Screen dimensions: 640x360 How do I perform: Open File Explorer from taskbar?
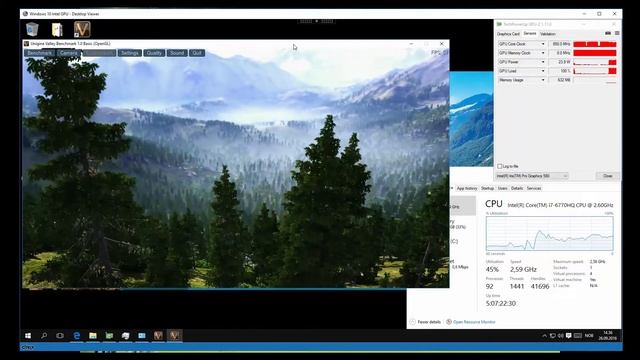tap(93, 336)
